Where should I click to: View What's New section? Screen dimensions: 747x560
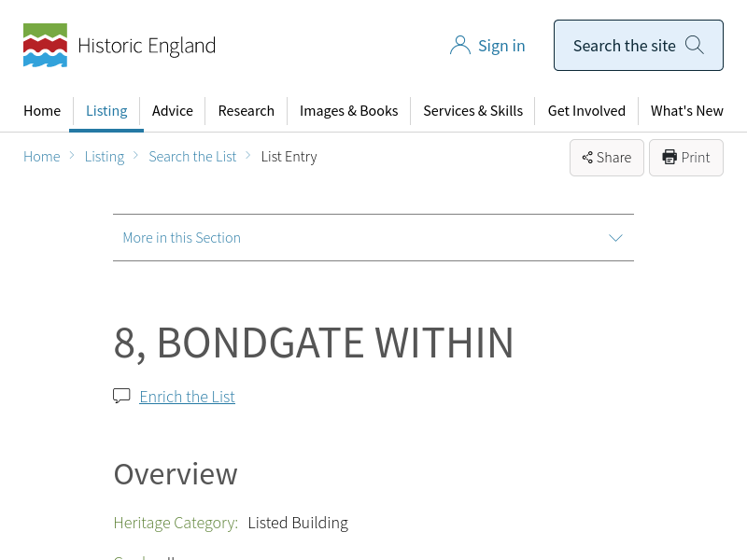point(686,111)
